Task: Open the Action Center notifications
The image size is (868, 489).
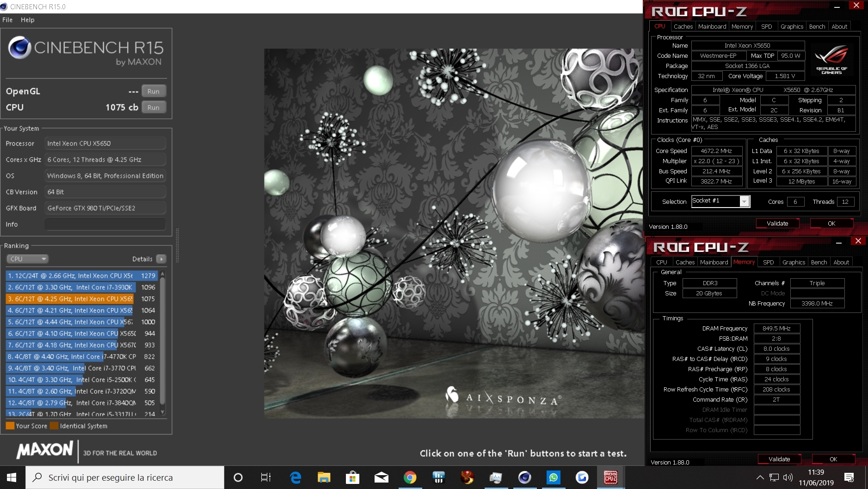Action: [x=849, y=477]
